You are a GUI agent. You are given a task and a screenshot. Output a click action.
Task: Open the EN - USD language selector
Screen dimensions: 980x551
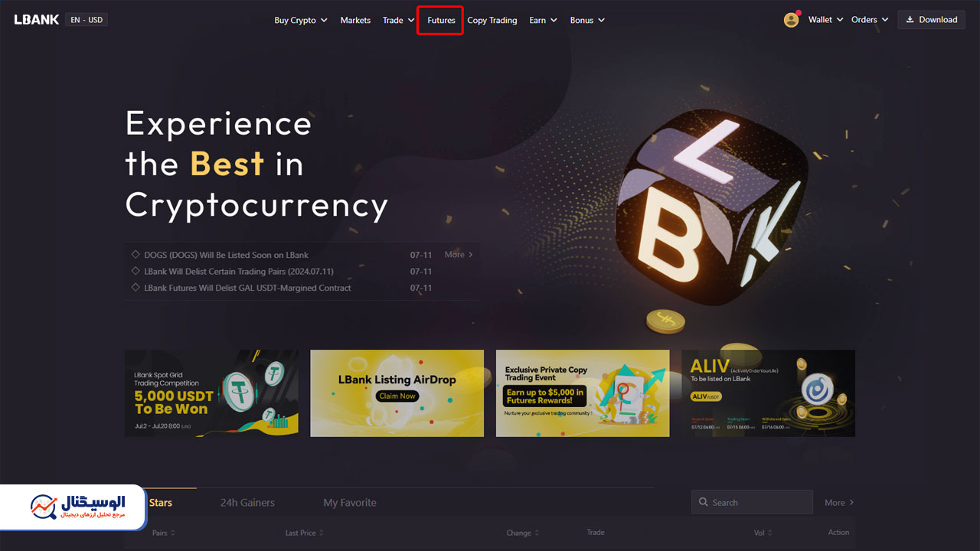pyautogui.click(x=87, y=20)
